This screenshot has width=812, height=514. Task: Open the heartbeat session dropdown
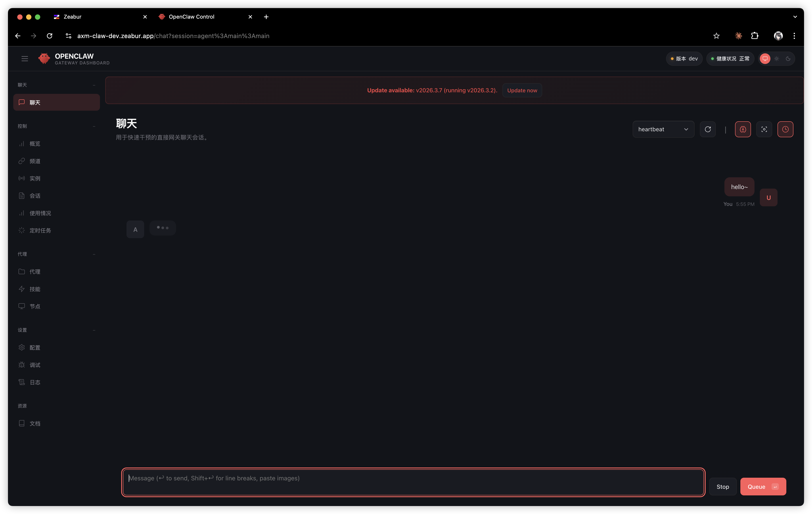(x=663, y=129)
